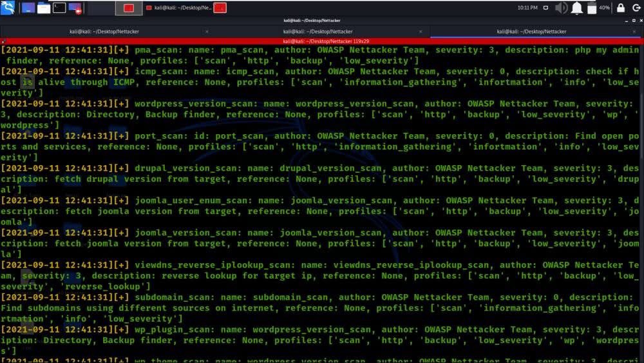Open the volume speaker control
Image resolution: width=644 pixels, height=363 pixels.
click(561, 8)
